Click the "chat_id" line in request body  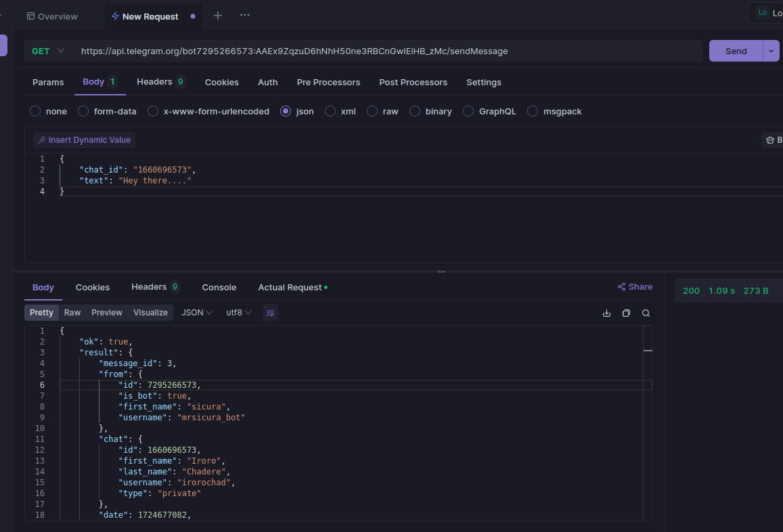click(x=137, y=170)
